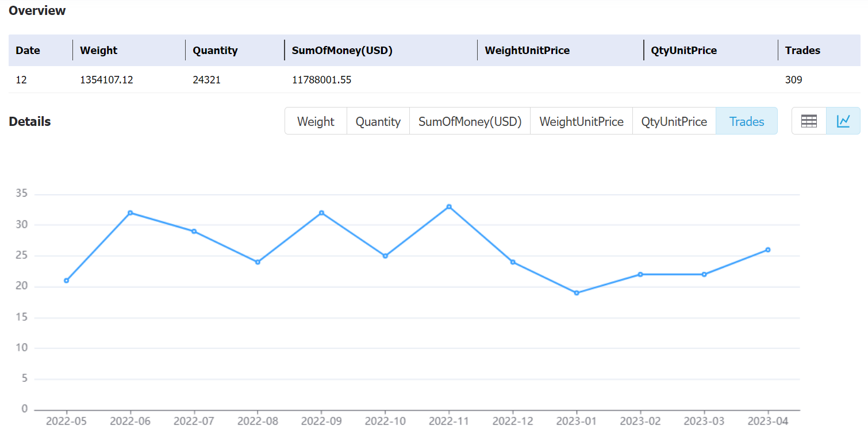Click the 2022-11 peak data point

click(449, 206)
